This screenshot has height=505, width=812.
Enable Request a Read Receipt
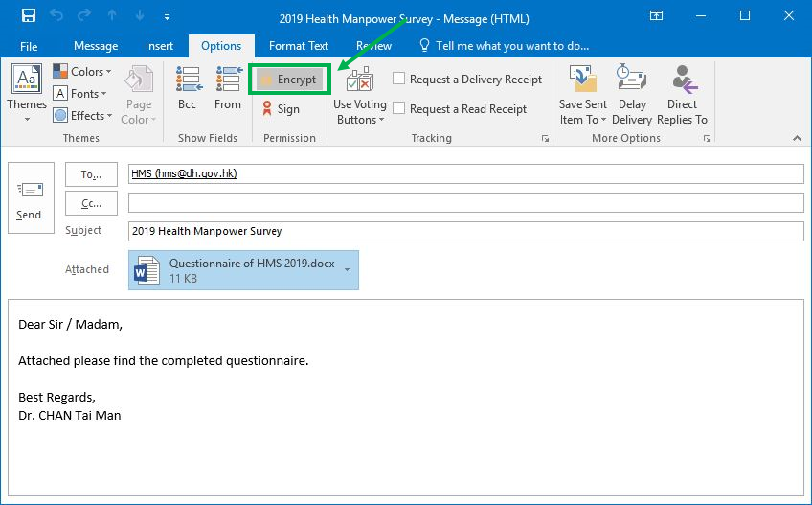coord(399,109)
